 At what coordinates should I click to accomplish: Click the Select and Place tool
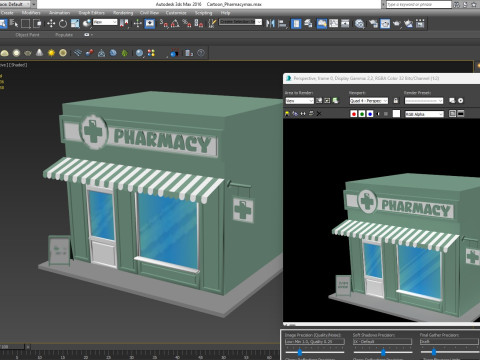[87, 23]
